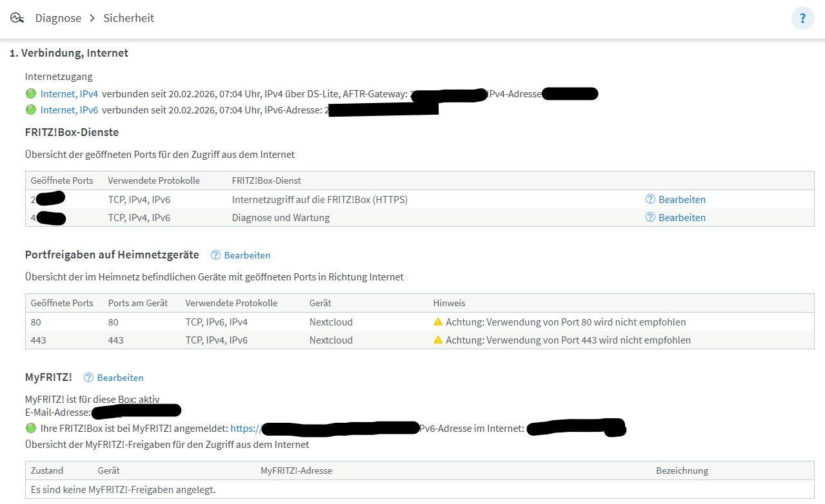
Task: Click the warning triangle for port 80
Action: pos(438,322)
